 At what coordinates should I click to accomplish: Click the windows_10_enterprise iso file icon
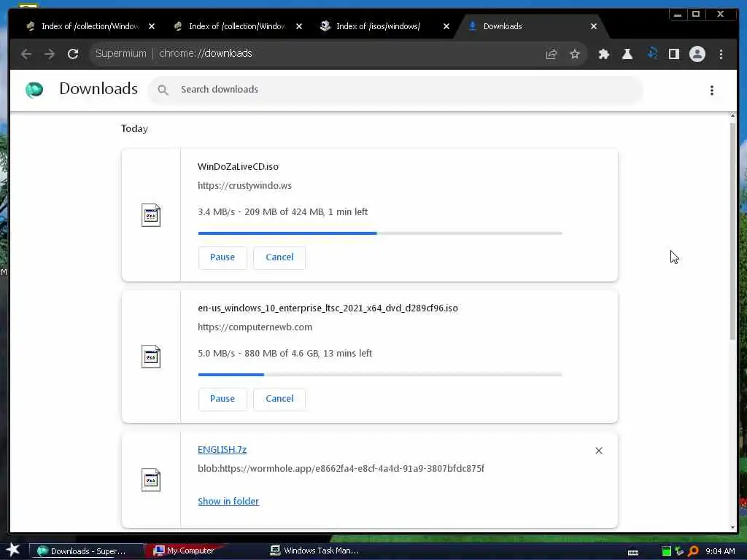coord(151,357)
